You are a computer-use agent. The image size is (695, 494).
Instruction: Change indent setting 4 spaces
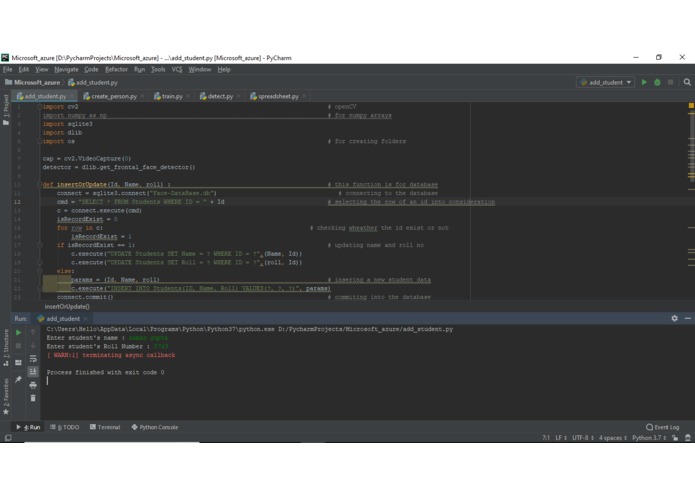613,438
